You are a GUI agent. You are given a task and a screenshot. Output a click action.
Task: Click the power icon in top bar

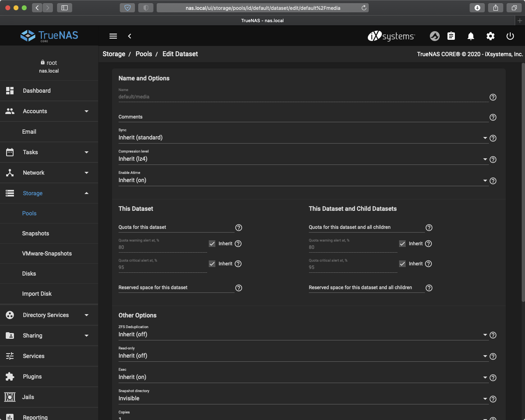[x=510, y=36]
